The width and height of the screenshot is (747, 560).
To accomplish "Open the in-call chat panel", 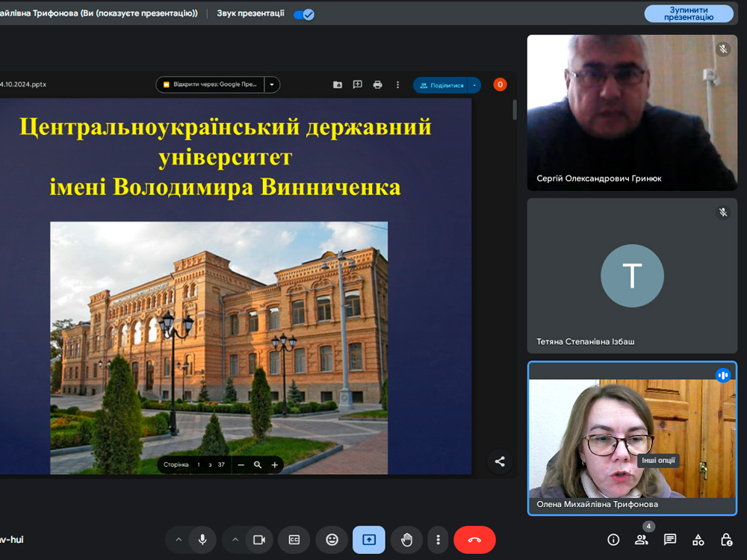I will point(670,539).
